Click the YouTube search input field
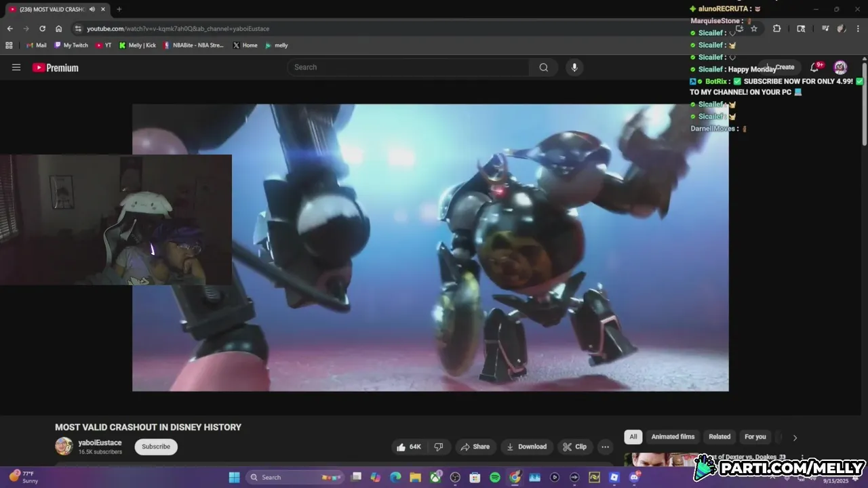 tap(408, 67)
